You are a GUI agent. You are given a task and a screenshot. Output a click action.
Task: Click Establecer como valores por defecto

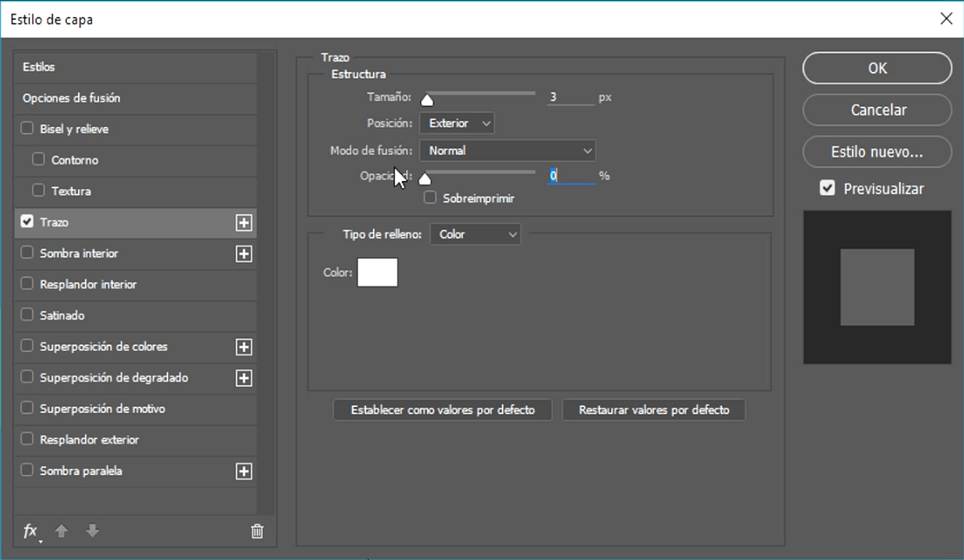coord(443,410)
